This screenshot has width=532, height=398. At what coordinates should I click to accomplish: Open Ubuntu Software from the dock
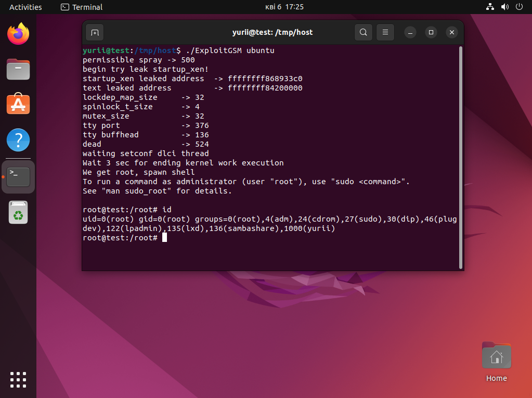(x=18, y=104)
